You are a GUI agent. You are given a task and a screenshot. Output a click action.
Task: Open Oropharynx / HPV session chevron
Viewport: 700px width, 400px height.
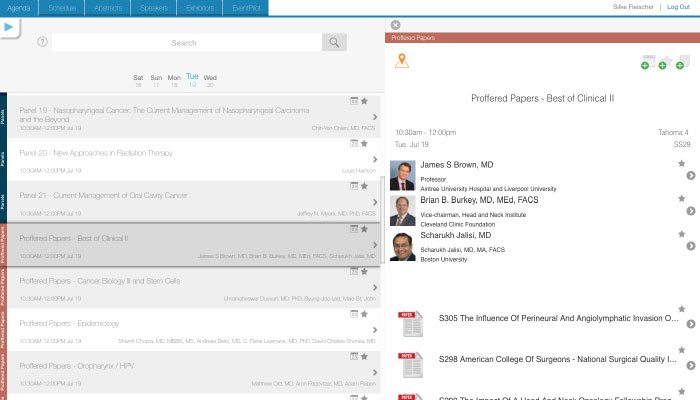[375, 372]
